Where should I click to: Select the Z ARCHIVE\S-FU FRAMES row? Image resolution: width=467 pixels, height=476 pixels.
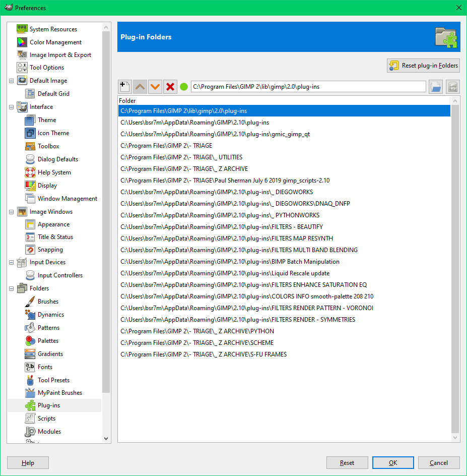(284, 354)
